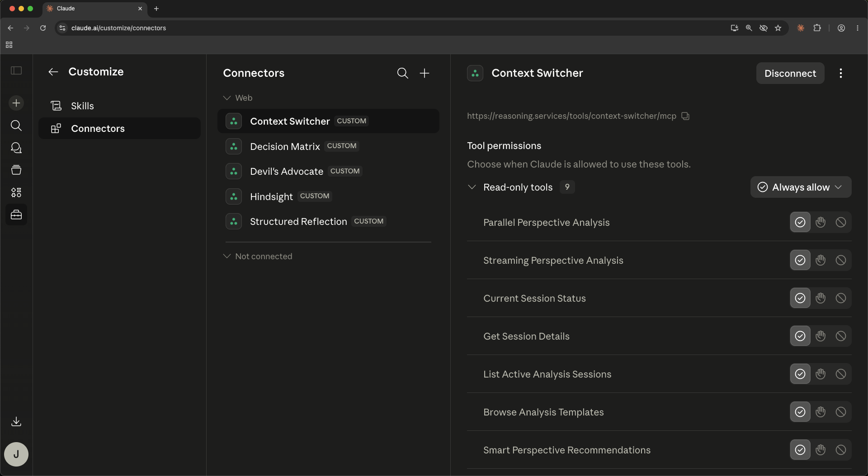This screenshot has width=868, height=476.
Task: Click the Context Switcher header logo icon
Action: 475,73
